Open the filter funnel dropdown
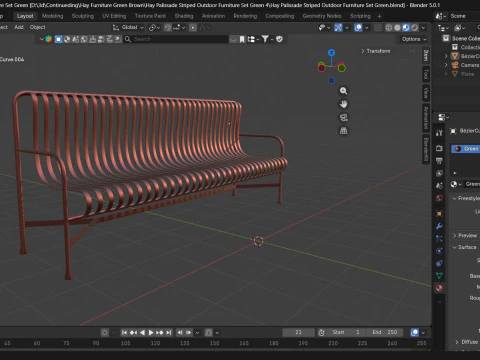 [x=267, y=39]
